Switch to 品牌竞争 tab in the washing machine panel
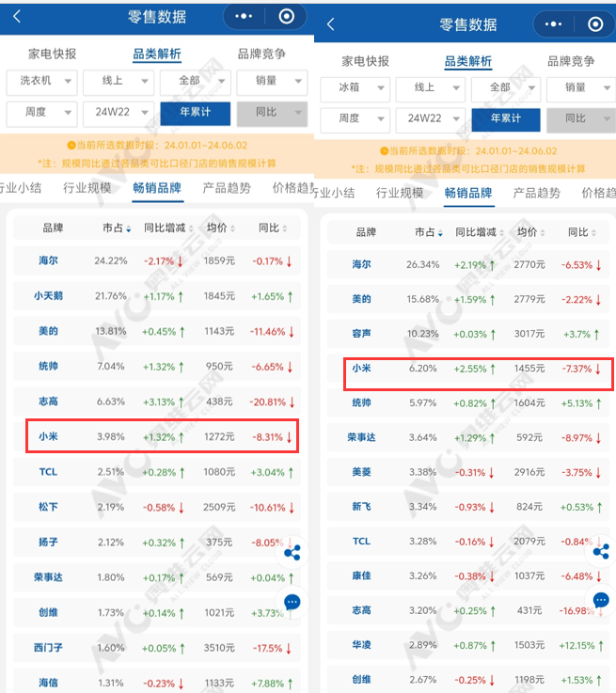The width and height of the screenshot is (616, 693). point(261,55)
